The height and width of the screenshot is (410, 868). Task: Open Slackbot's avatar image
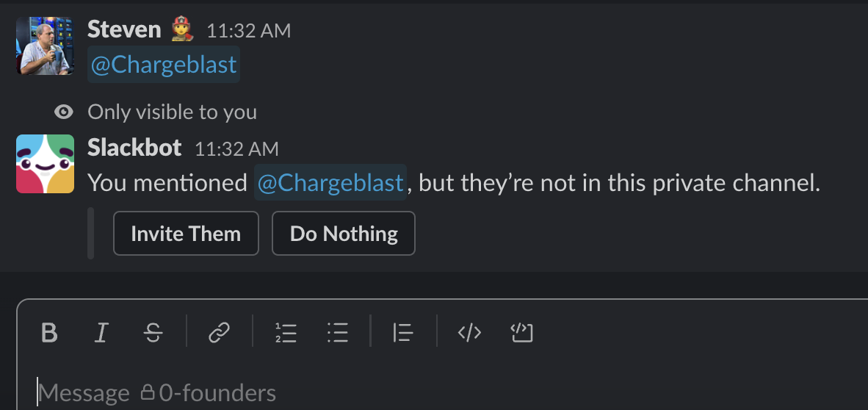click(45, 164)
